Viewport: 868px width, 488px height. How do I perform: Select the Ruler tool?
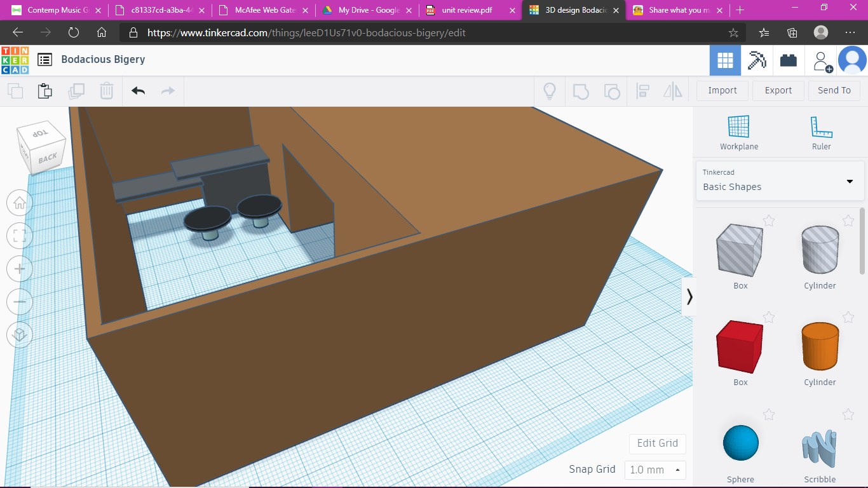822,133
